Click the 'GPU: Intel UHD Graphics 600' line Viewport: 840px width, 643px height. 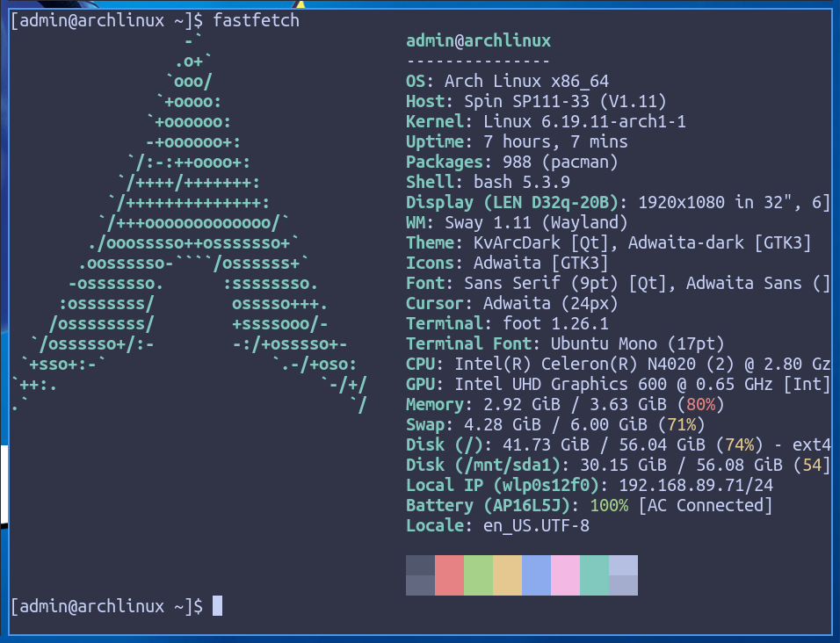coord(619,385)
